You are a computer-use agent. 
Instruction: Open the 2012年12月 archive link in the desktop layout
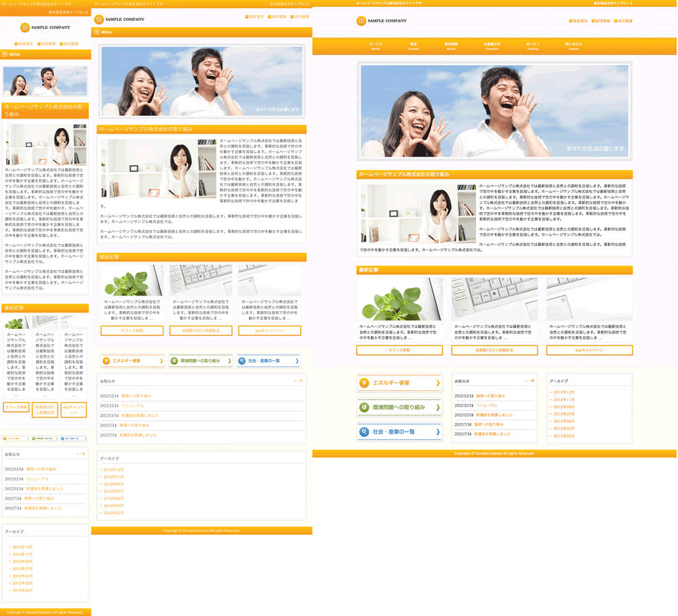[564, 392]
